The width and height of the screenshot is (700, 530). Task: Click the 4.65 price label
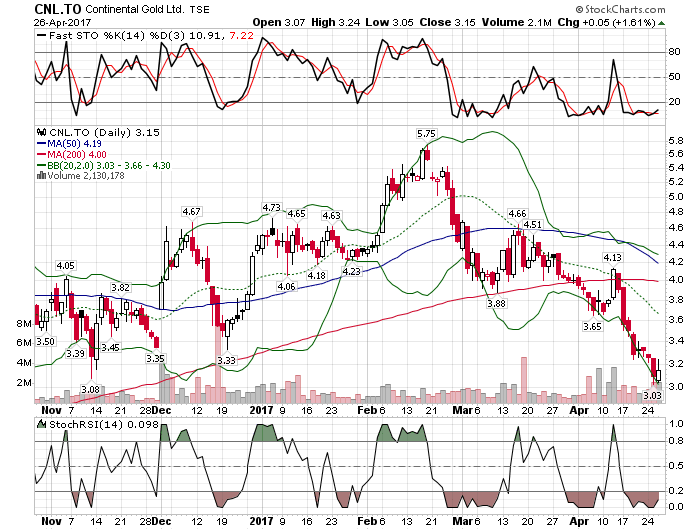tap(296, 213)
